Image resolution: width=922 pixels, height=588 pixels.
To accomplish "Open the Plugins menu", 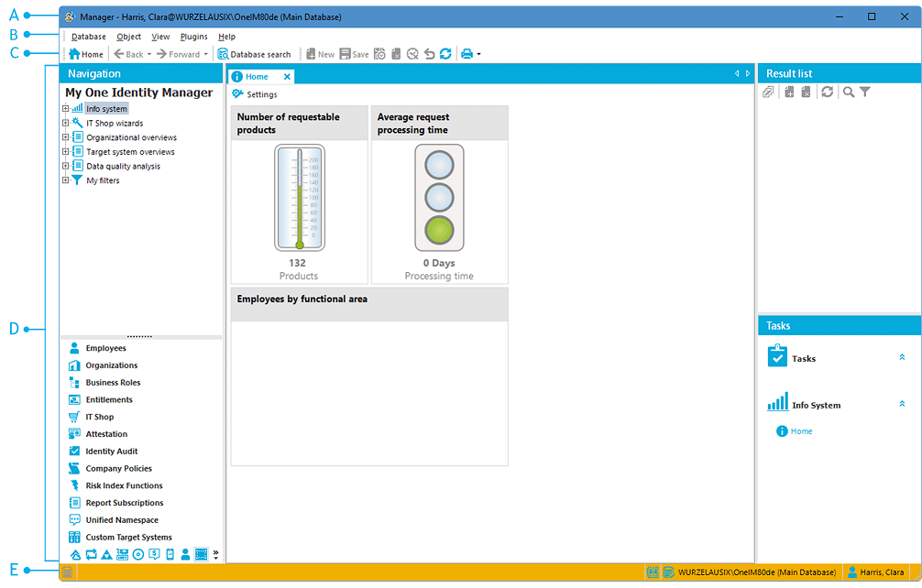I will pos(193,37).
